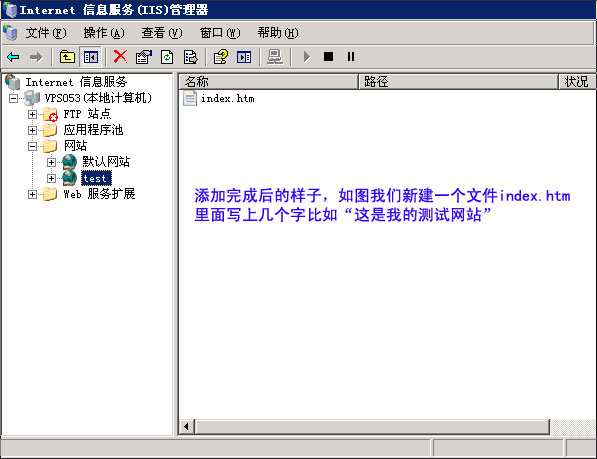Click the FTP 站点 folder icon
This screenshot has width=597, height=459.
point(50,114)
